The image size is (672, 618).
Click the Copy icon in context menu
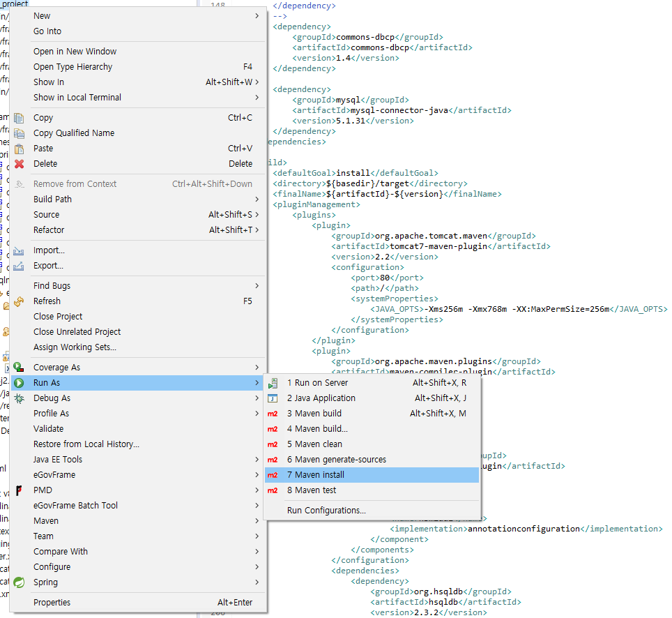(20, 118)
